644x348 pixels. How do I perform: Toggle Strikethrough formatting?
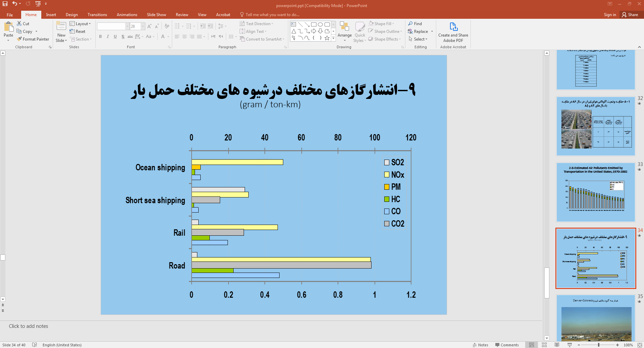point(130,37)
